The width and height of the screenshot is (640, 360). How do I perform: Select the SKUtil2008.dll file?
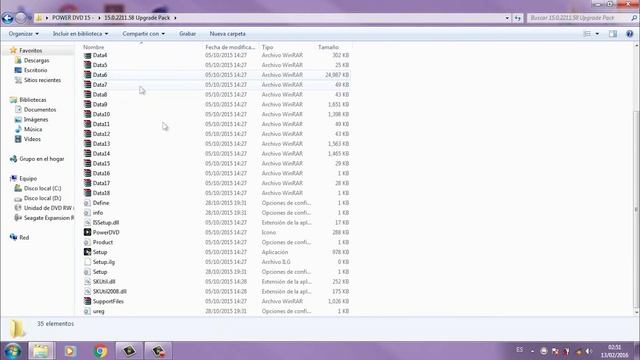tap(110, 291)
